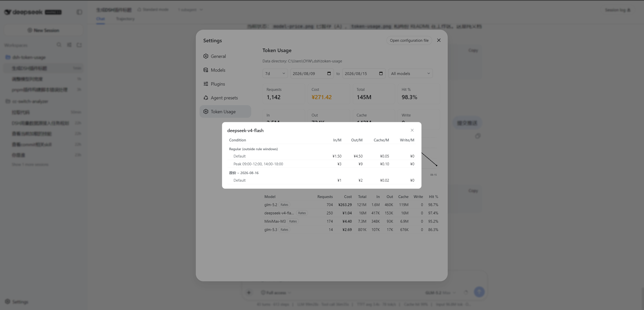644x310 pixels.
Task: Click the add workspace folder icon
Action: [79, 45]
